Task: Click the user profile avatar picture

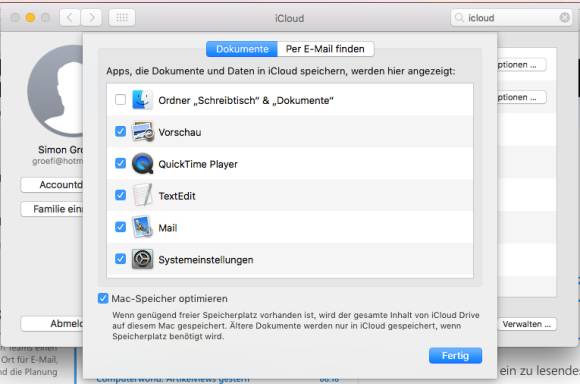Action: pos(55,91)
